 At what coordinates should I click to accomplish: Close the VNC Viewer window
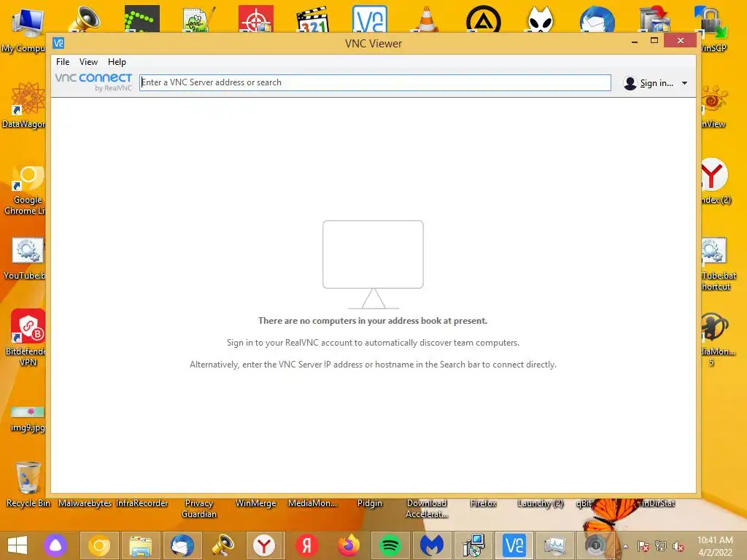point(681,41)
